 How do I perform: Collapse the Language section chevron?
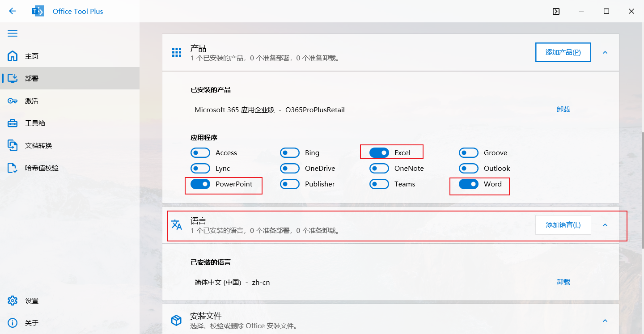point(605,225)
